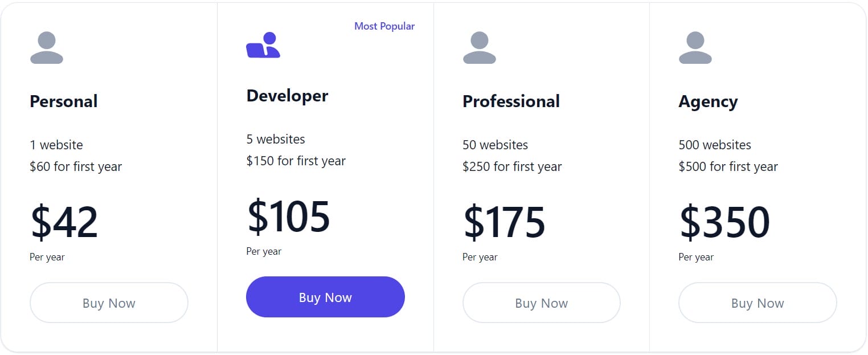Click the Agency plan user icon
The width and height of the screenshot is (868, 355).
[x=695, y=48]
